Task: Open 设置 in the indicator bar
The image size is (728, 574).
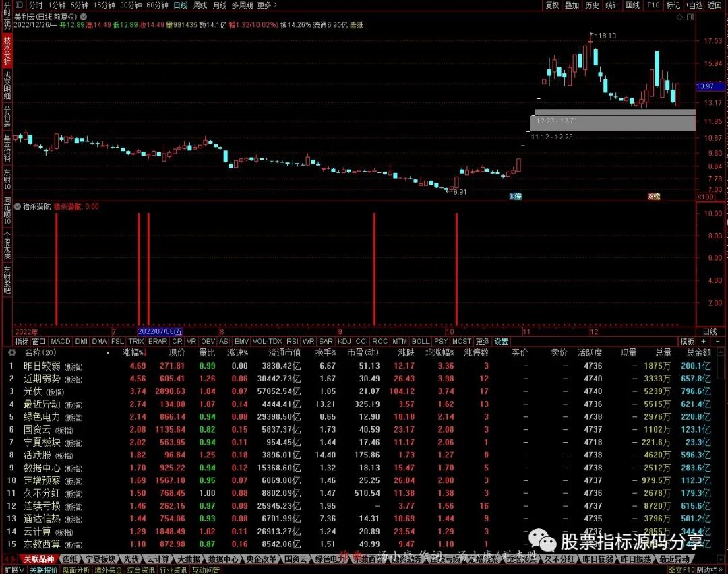Action: tap(501, 342)
